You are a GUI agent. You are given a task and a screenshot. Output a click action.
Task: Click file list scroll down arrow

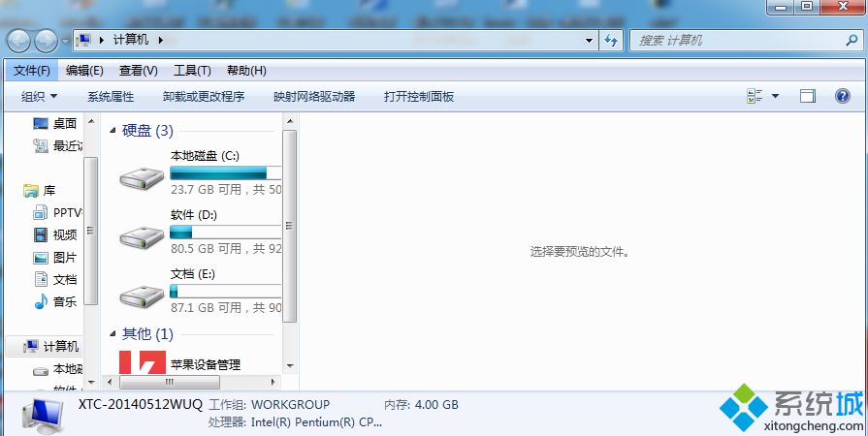(290, 365)
